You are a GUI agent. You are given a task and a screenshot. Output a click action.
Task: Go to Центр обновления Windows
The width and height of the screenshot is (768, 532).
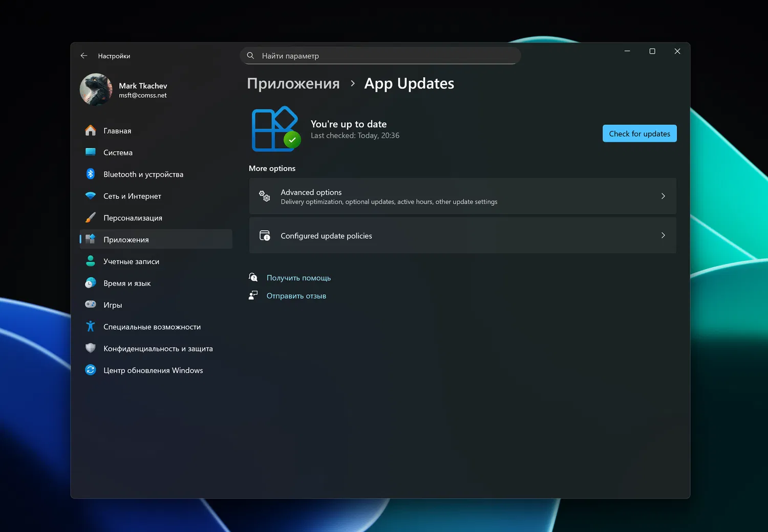156,370
